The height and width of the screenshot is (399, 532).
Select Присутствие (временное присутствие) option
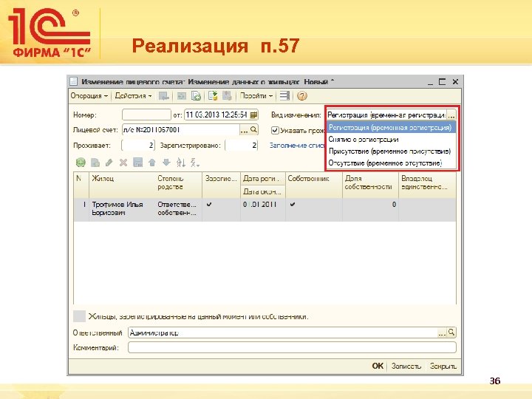click(x=391, y=151)
